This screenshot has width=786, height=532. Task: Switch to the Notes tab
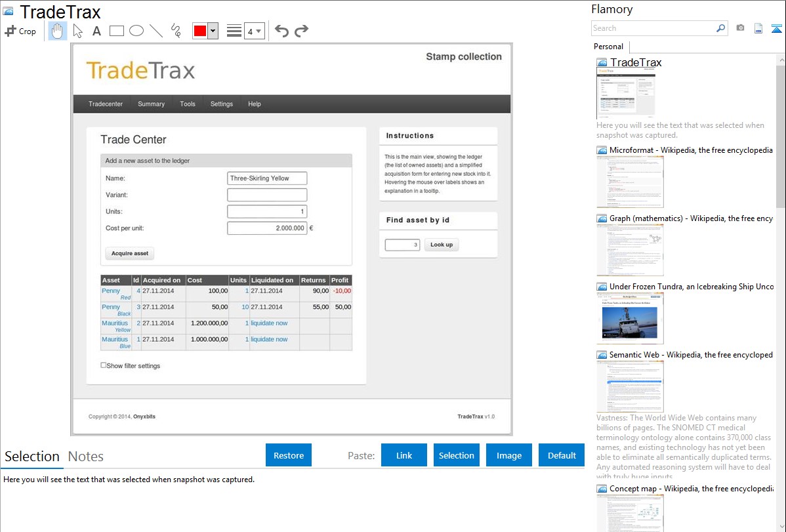(x=86, y=457)
